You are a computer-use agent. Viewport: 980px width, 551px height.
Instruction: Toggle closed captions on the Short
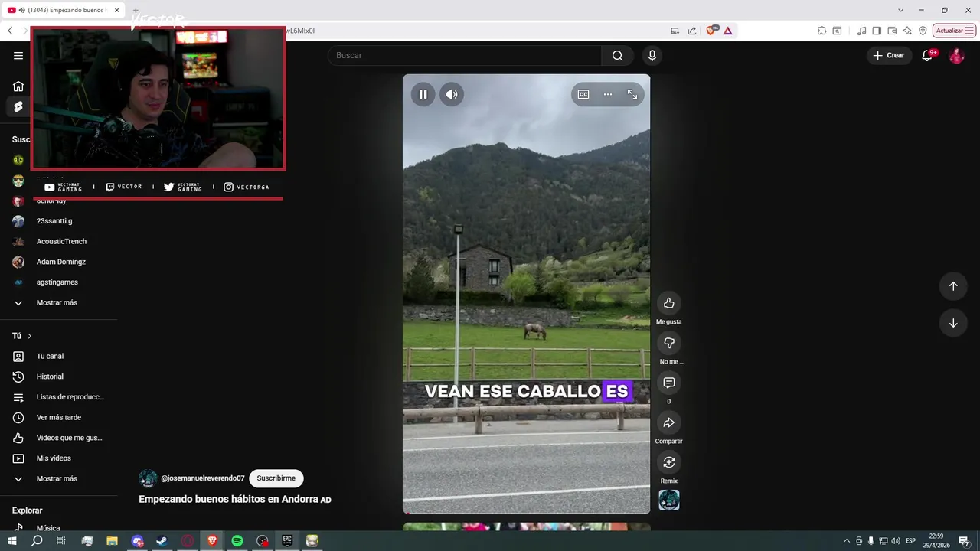click(583, 94)
